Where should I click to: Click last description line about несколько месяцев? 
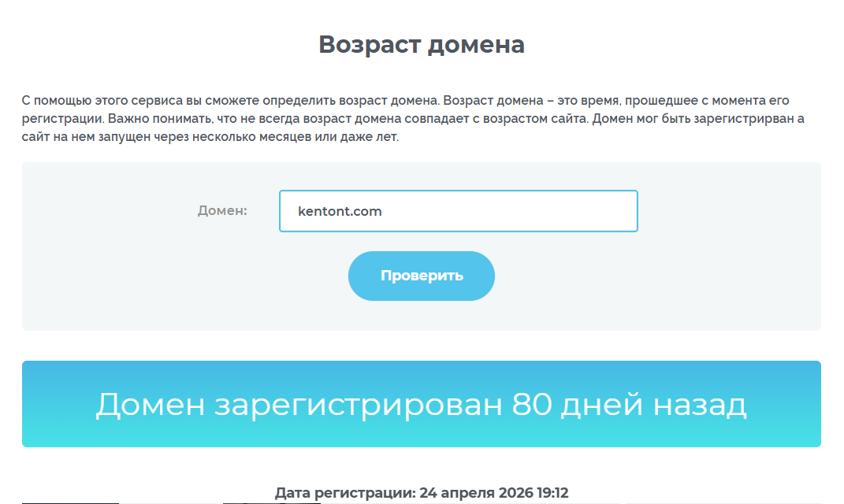click(x=210, y=136)
